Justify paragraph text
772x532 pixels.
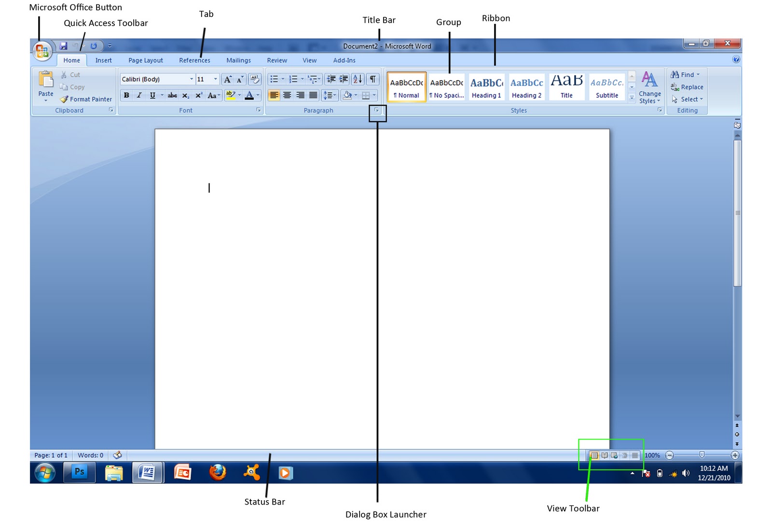pos(313,95)
